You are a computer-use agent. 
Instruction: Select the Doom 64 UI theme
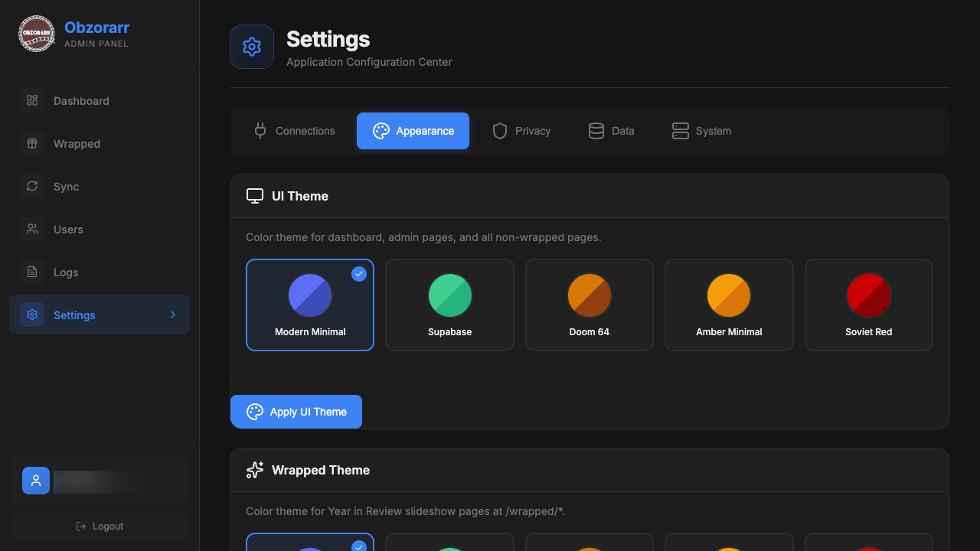pos(590,305)
